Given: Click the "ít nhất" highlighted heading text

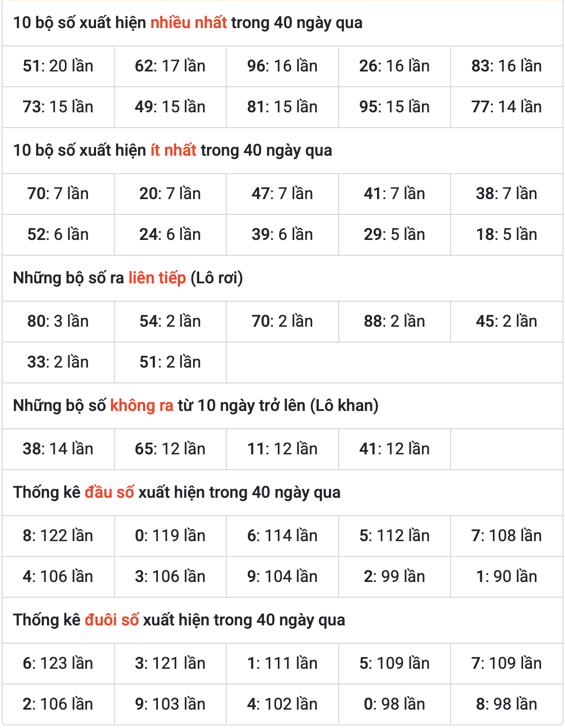Looking at the screenshot, I should 173,151.
